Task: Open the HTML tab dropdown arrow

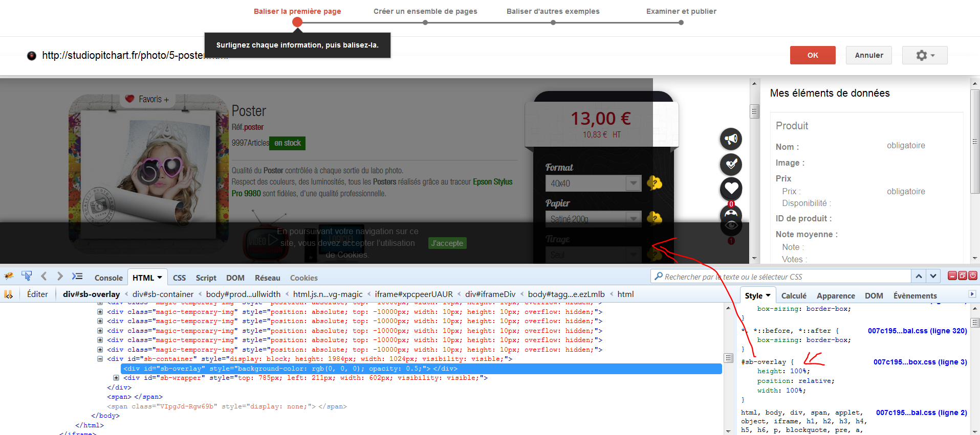Action: 160,278
